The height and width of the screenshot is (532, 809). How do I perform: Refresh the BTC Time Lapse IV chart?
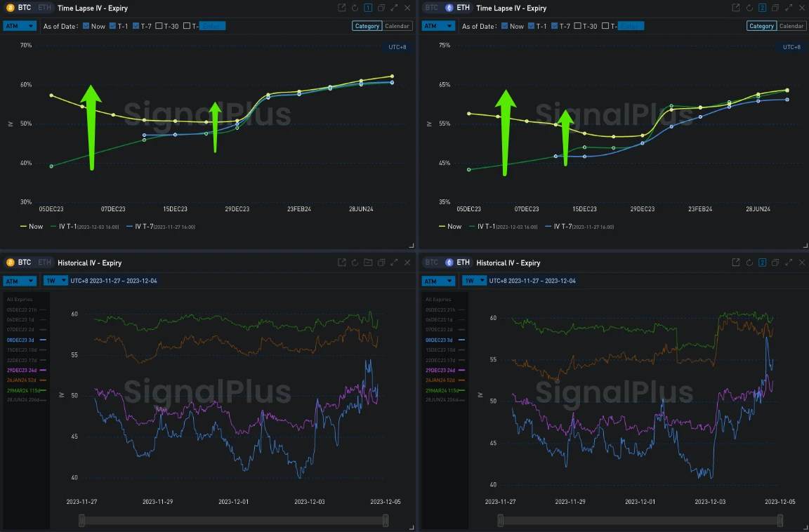[355, 8]
